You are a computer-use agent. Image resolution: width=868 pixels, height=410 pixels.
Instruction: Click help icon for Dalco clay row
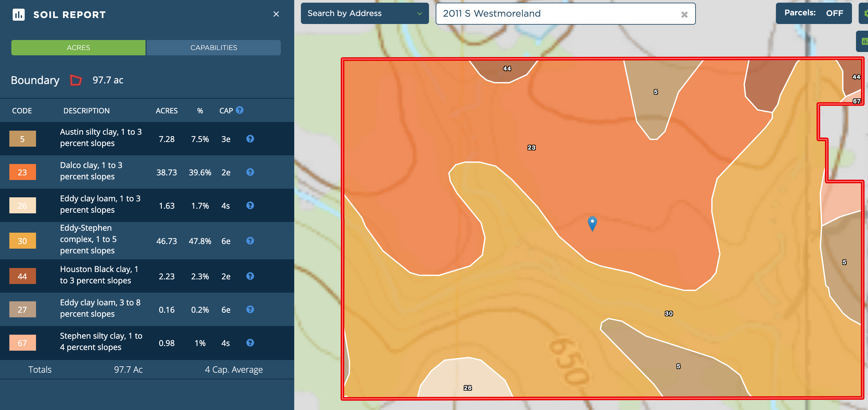click(x=250, y=172)
